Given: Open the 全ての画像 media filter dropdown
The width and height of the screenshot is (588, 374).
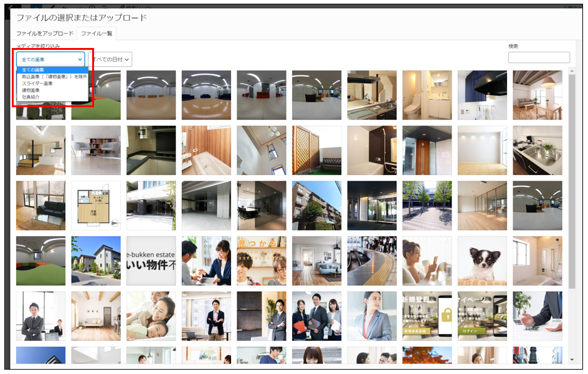Looking at the screenshot, I should click(x=50, y=59).
